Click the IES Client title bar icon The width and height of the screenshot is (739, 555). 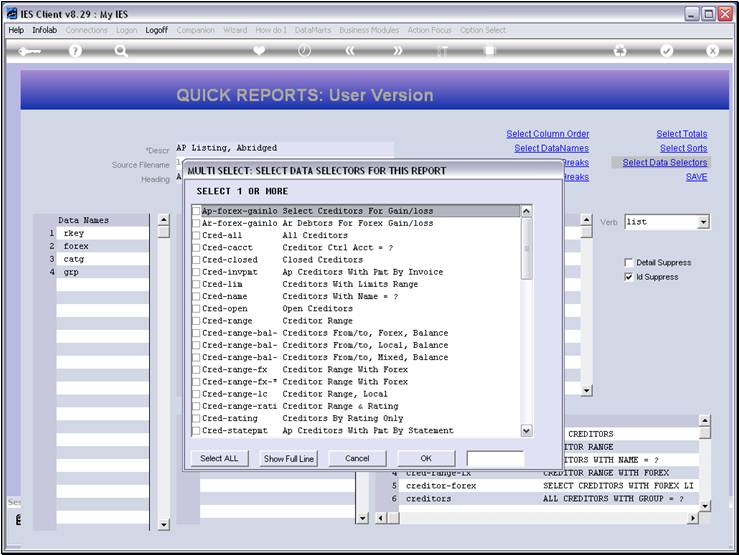(x=12, y=14)
